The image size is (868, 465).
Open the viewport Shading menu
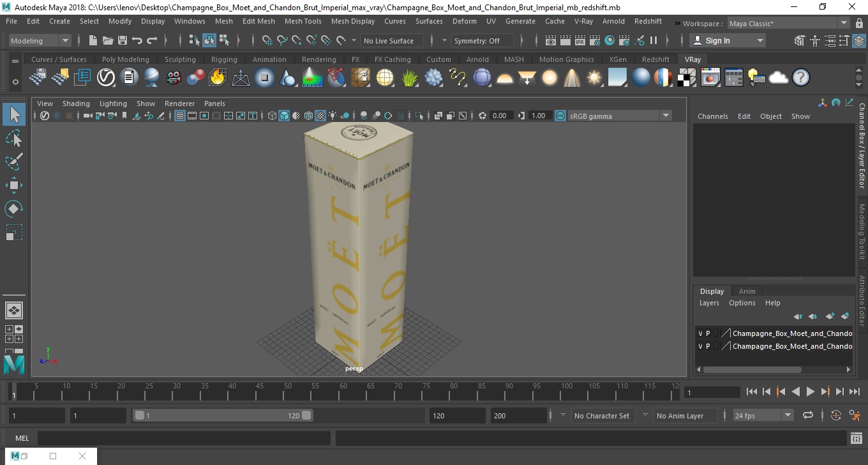point(76,103)
